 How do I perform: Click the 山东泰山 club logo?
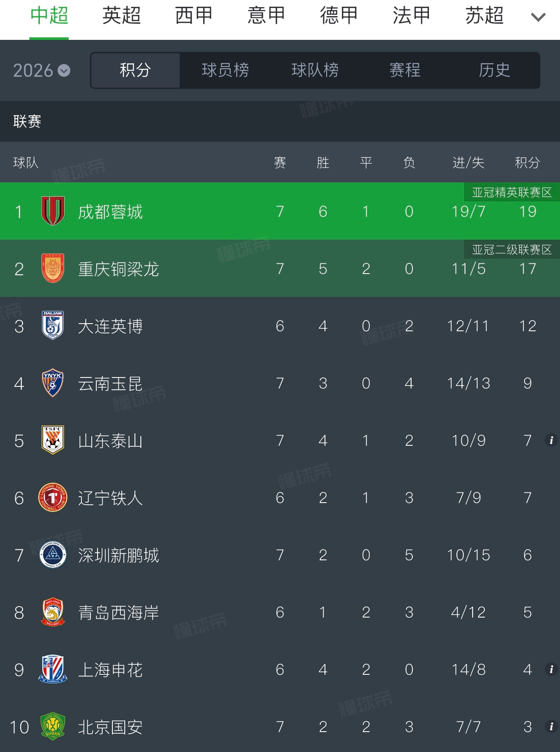53,440
